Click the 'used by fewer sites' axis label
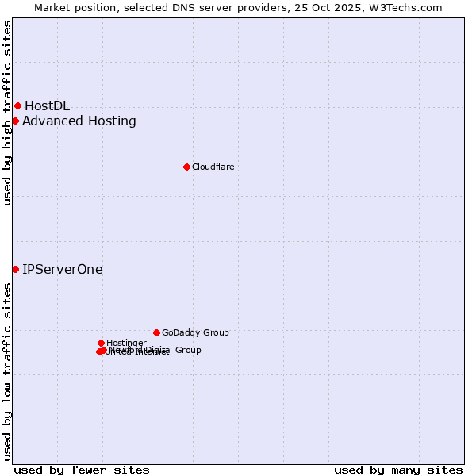 click(82, 470)
